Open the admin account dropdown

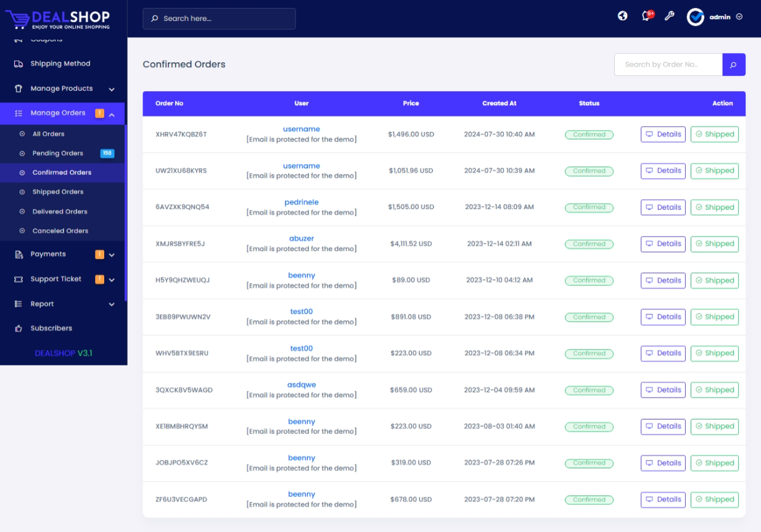(x=739, y=17)
